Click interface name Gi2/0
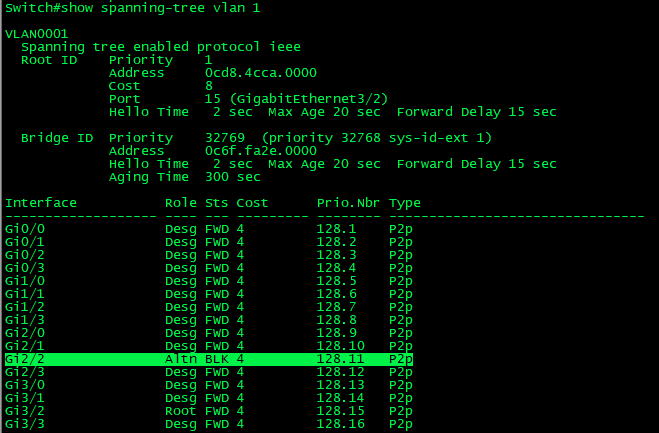The image size is (659, 433). [25, 333]
